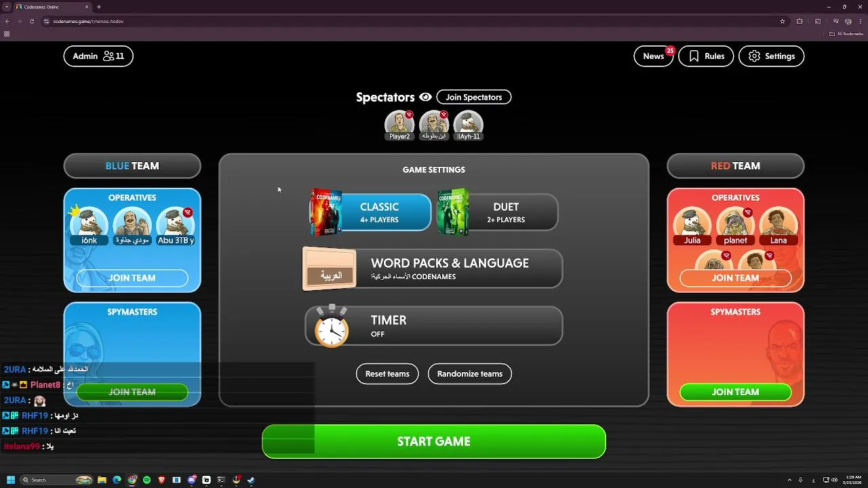Open Steam from taskbar
The height and width of the screenshot is (488, 868).
click(x=251, y=480)
